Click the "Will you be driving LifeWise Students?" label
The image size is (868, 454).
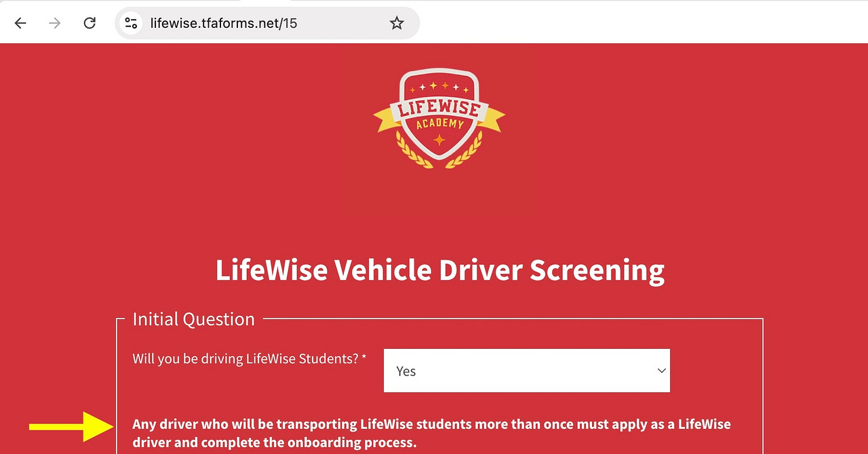pyautogui.click(x=249, y=358)
